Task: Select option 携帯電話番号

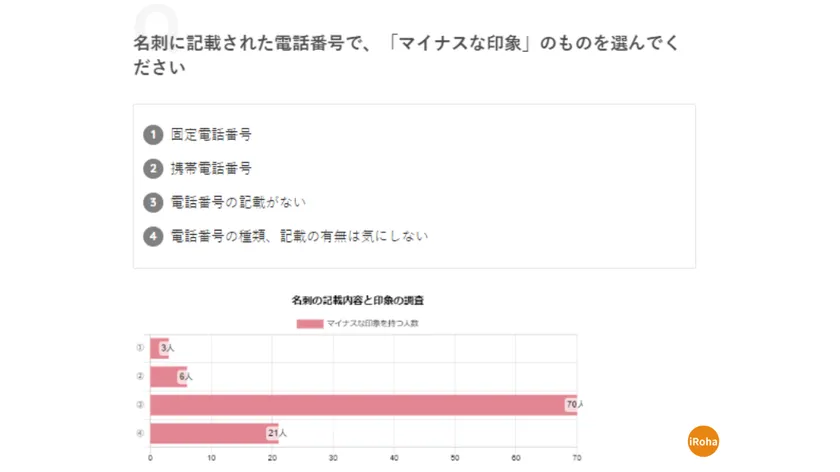Action: click(x=210, y=168)
